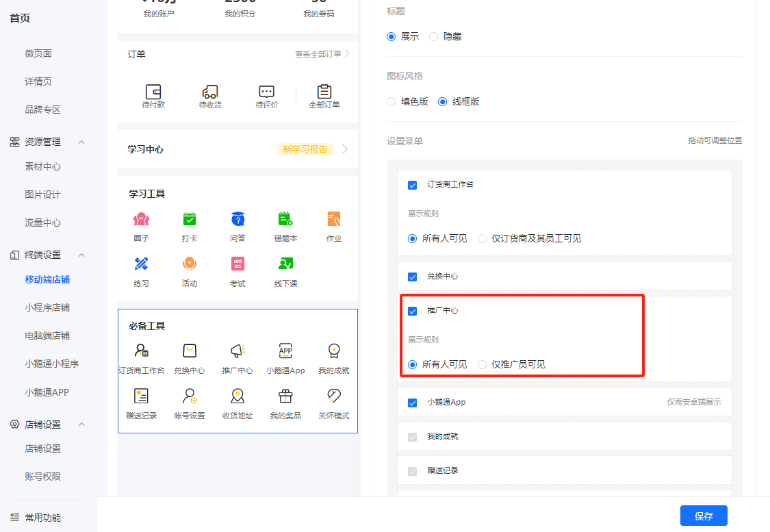
Task: Collapse the 资源管理 sidebar section
Action: tap(81, 142)
